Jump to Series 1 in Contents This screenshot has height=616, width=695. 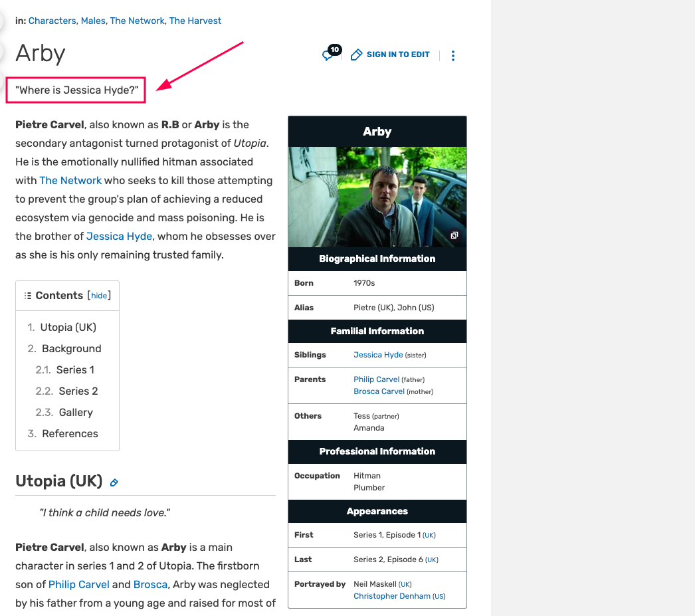[x=74, y=369]
